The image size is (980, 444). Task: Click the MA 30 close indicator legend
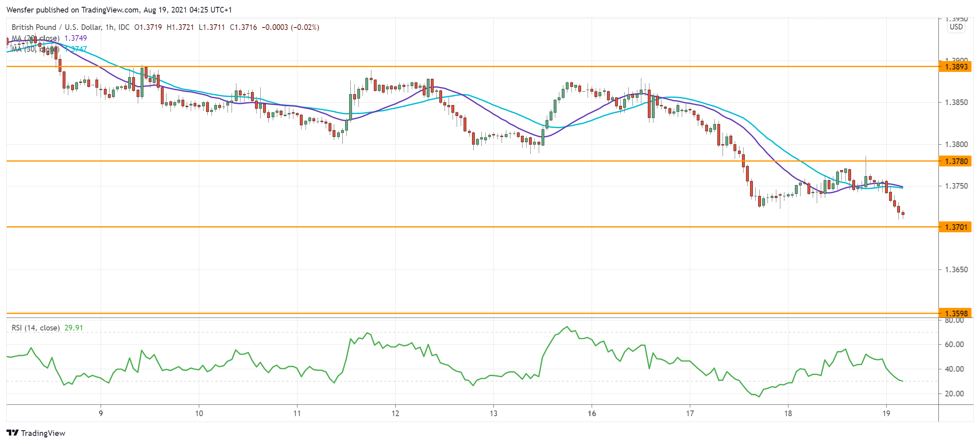tap(36, 49)
